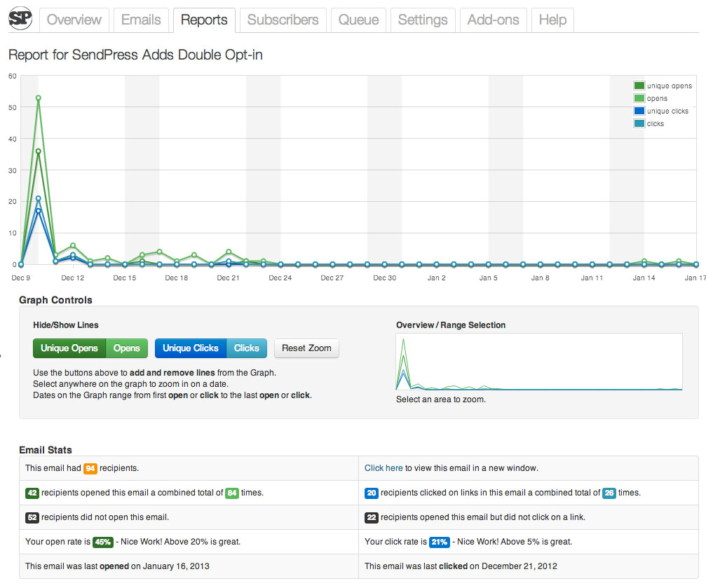Viewport: 706px width, 588px height.
Task: Click the unique clicks legend swatch
Action: click(639, 111)
